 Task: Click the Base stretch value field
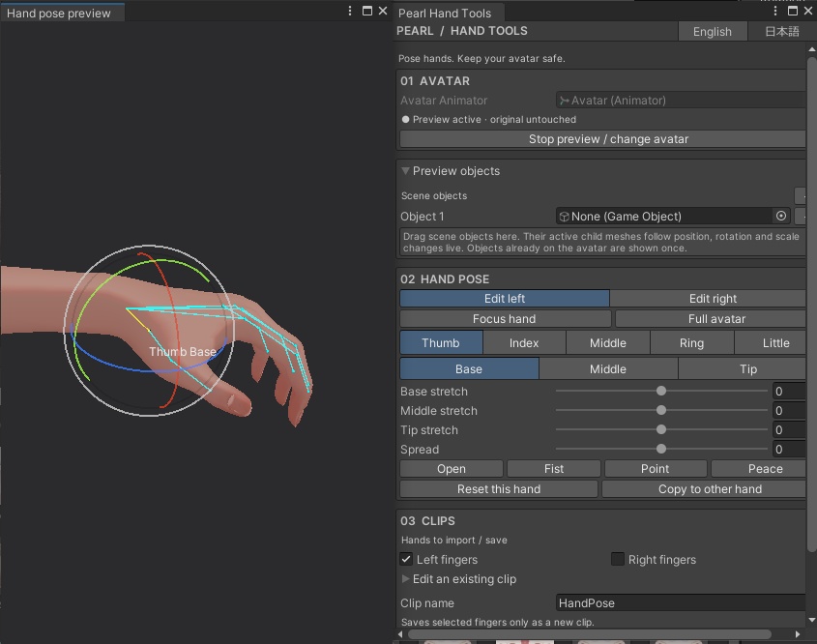click(789, 392)
